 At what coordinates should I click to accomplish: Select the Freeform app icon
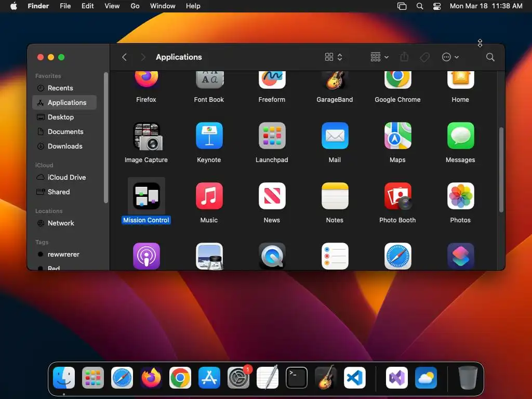272,80
